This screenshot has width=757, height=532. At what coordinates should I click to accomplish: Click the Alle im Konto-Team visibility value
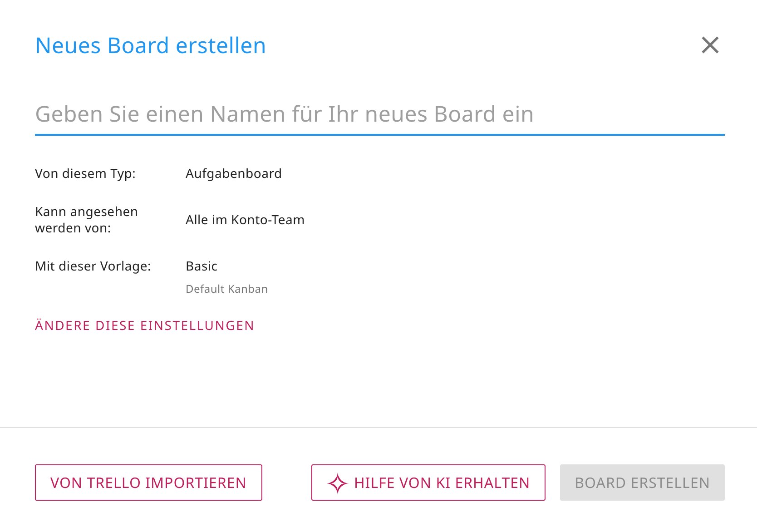245,220
